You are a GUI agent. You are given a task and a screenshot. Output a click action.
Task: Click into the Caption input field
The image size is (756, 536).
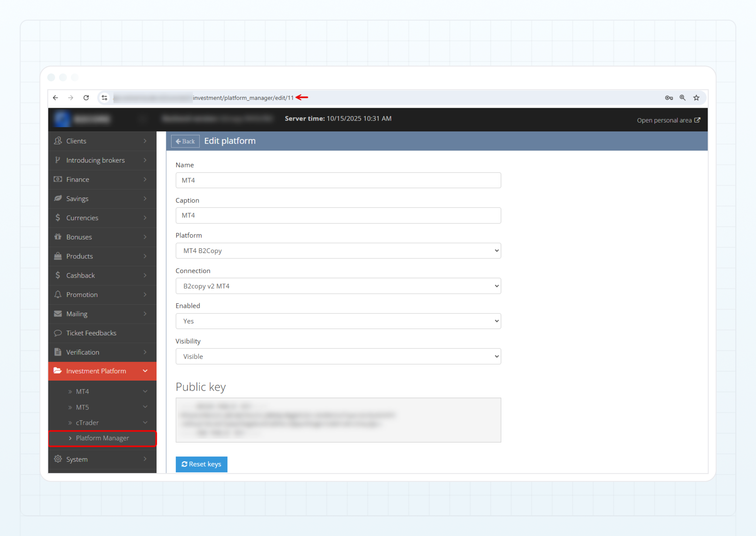pyautogui.click(x=338, y=215)
